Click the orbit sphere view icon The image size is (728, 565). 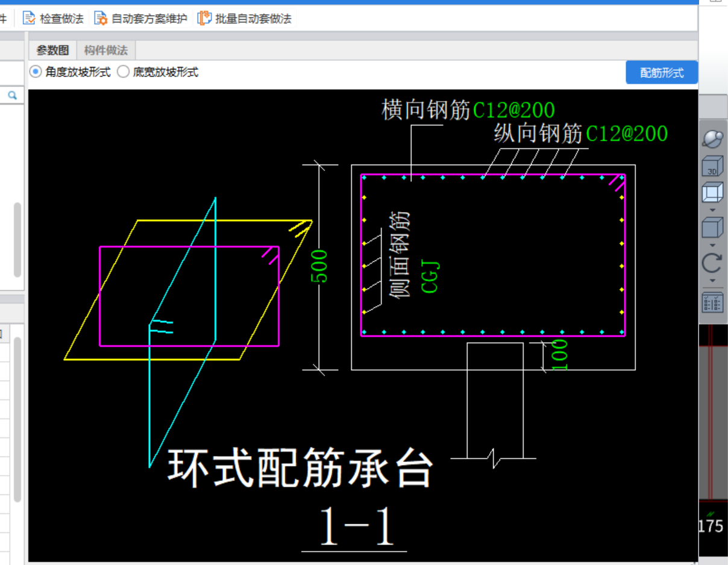(712, 138)
